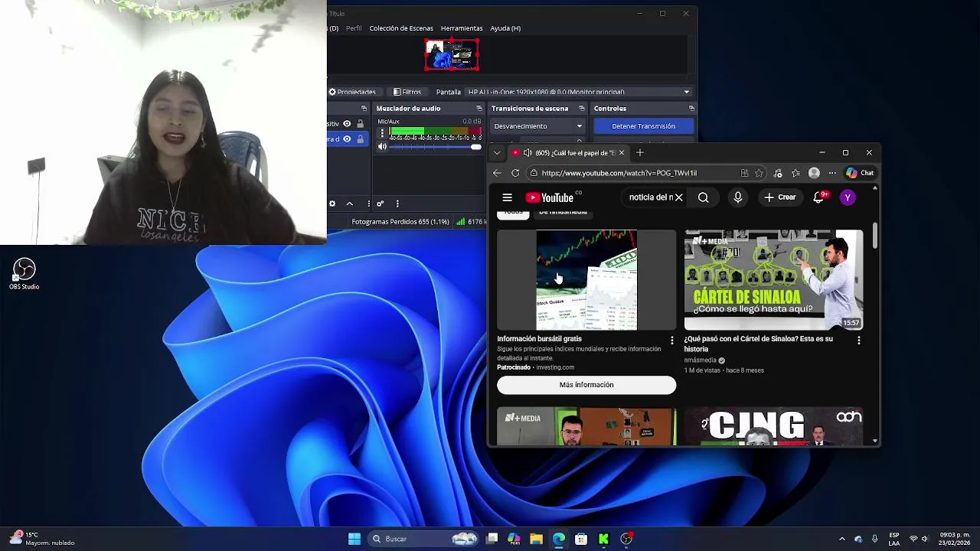Click Más información on the investing.com ad
The height and width of the screenshot is (551, 980).
tap(586, 385)
